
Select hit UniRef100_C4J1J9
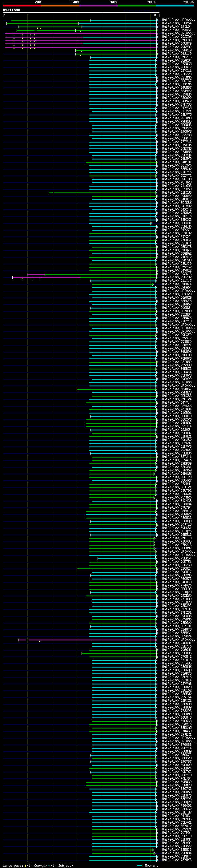coord(176,54)
